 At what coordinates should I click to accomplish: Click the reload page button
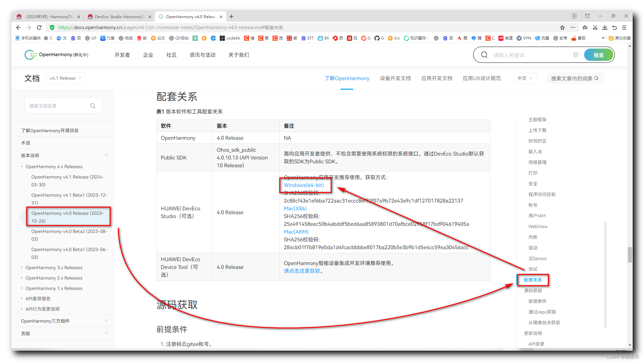[39, 28]
